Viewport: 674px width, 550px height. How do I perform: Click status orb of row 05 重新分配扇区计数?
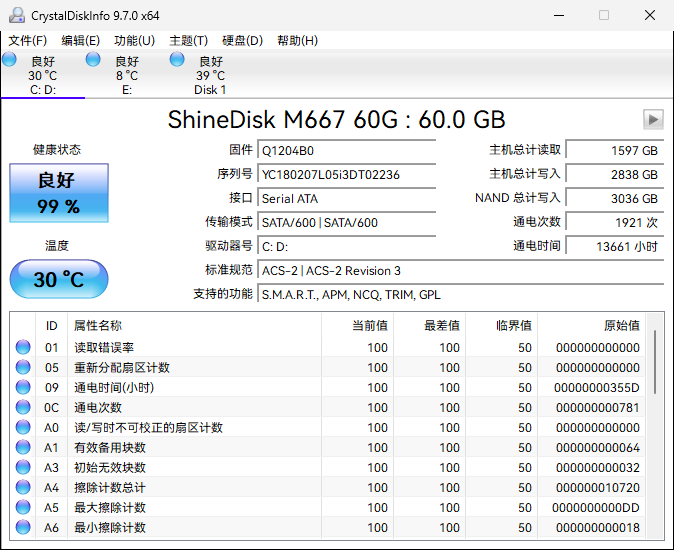(x=23, y=367)
